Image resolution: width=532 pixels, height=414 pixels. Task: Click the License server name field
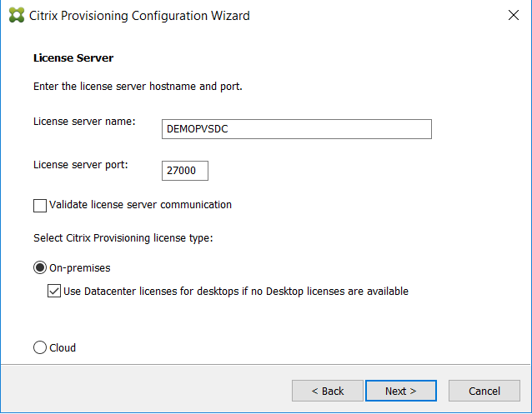tap(297, 129)
